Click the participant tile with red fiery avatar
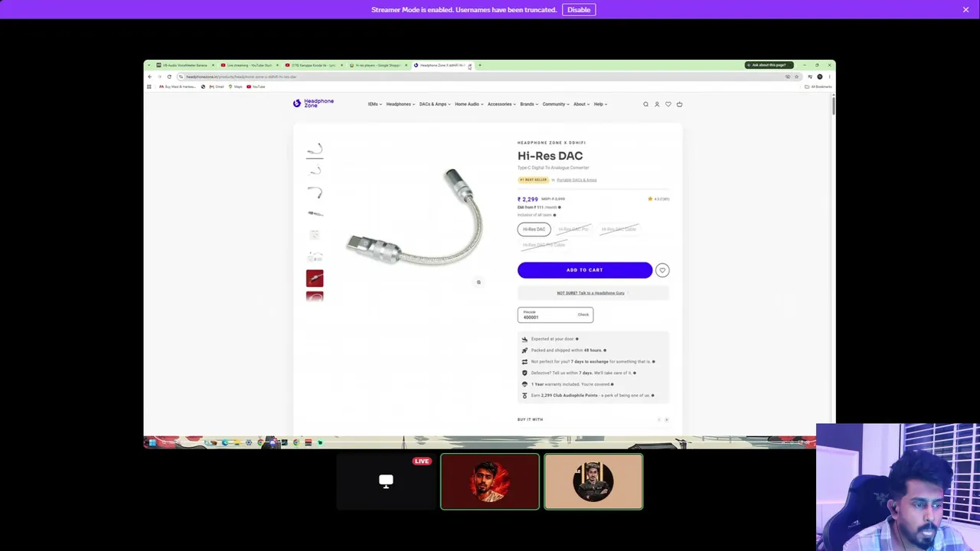This screenshot has width=980, height=551. pos(490,481)
